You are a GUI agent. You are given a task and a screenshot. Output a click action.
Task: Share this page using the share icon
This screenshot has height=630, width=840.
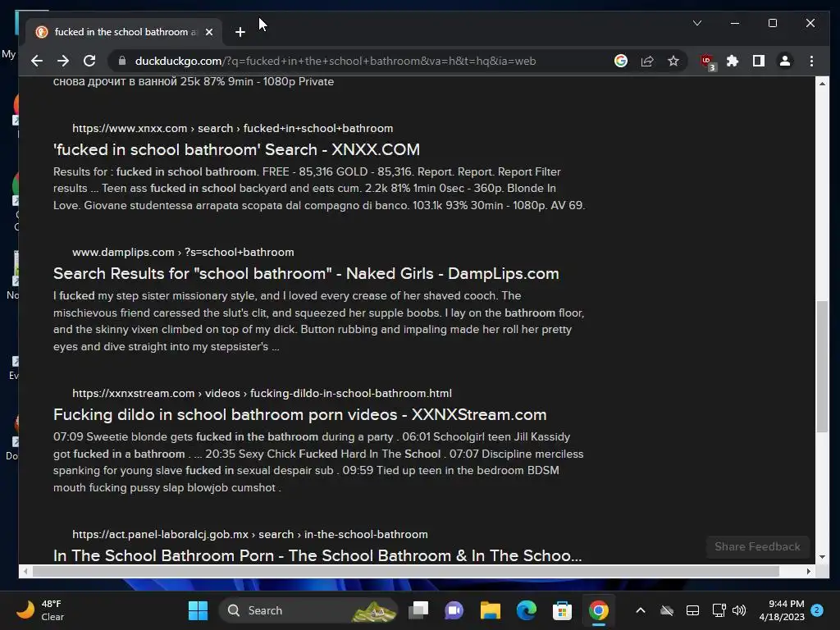coord(647,61)
